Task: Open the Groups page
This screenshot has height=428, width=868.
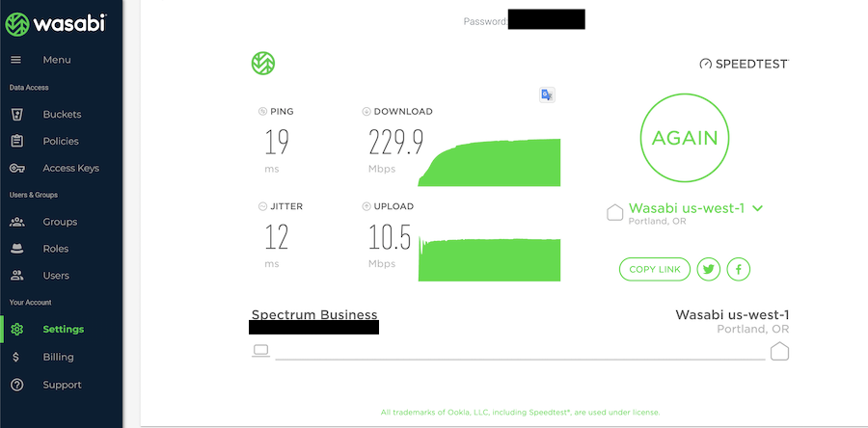Action: (x=60, y=223)
